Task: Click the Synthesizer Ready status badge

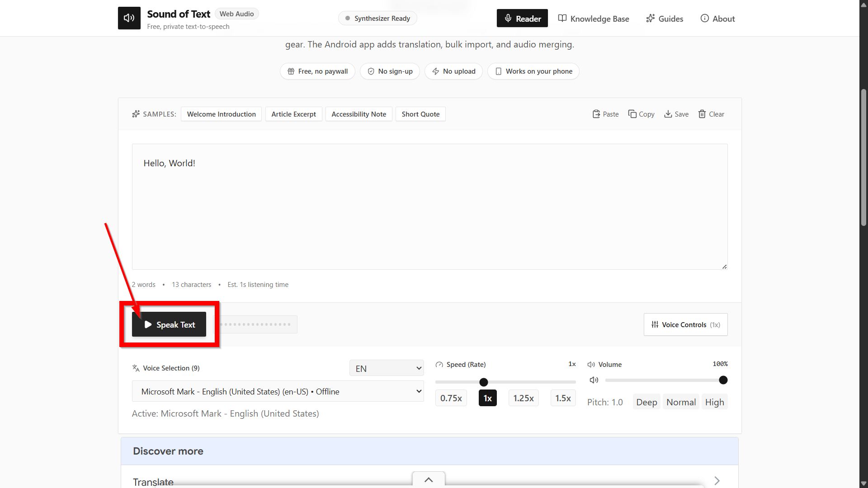Action: click(x=377, y=19)
